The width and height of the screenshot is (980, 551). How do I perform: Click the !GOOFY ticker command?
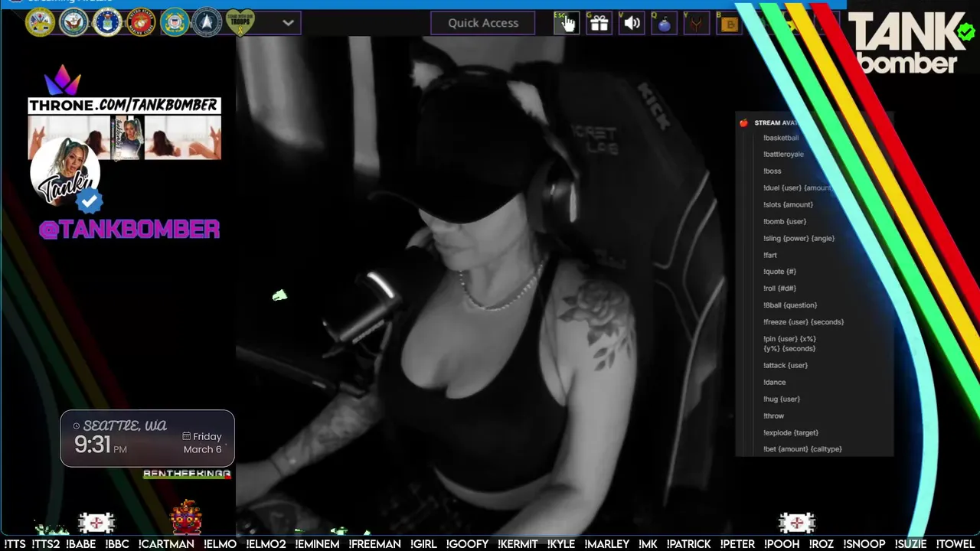[x=467, y=544]
